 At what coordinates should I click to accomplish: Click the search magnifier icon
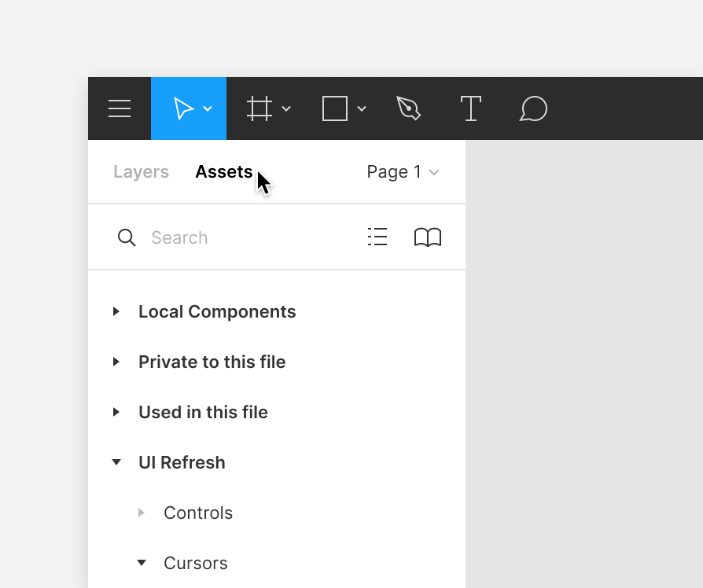127,237
